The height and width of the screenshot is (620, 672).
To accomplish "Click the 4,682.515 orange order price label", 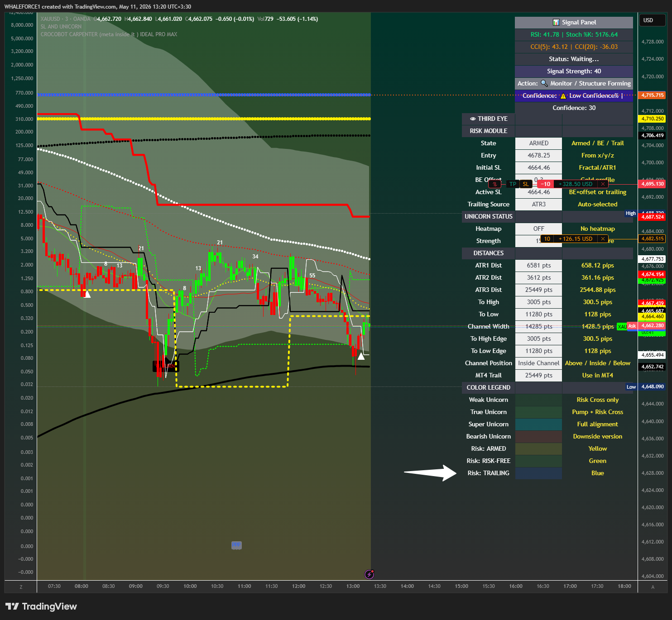I will [652, 239].
